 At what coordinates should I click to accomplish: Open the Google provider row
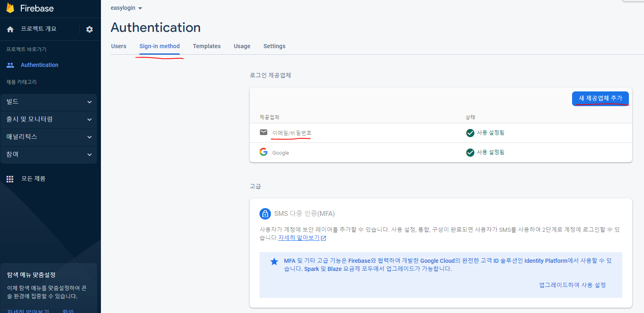click(x=441, y=153)
